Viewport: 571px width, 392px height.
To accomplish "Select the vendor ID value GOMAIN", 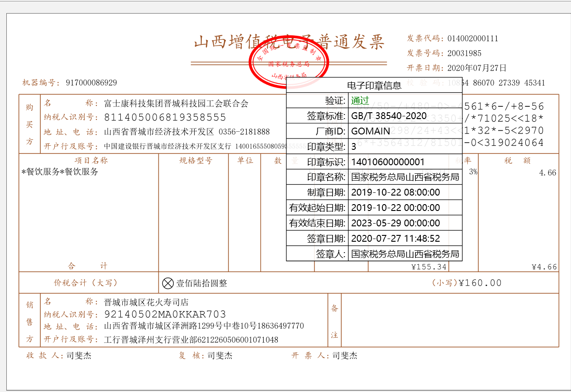I will (x=371, y=131).
